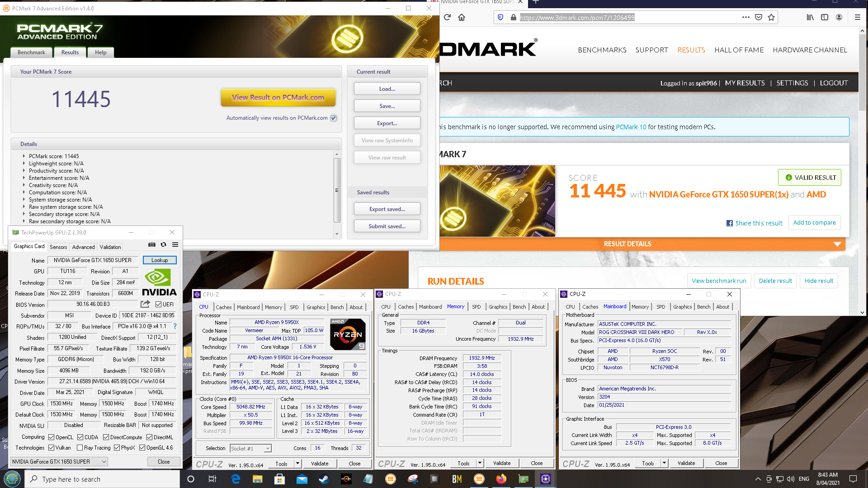The height and width of the screenshot is (488, 868).
Task: Open the GPU selection dropdown in GPU-Z
Action: [59, 461]
